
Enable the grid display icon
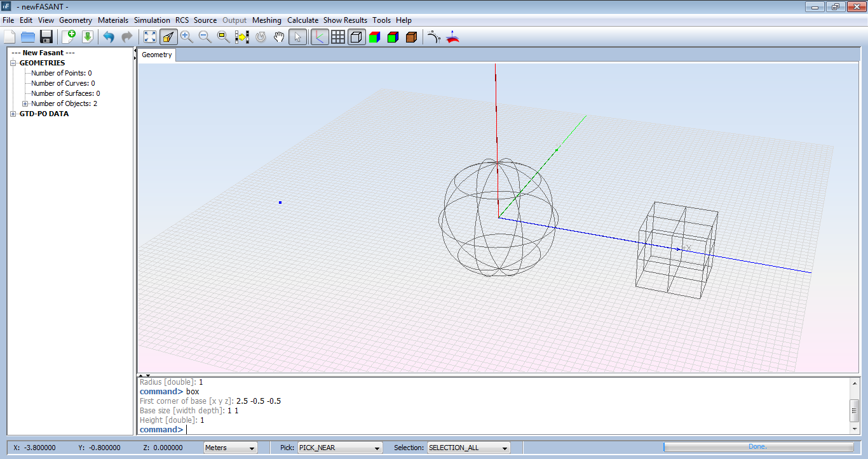[337, 37]
